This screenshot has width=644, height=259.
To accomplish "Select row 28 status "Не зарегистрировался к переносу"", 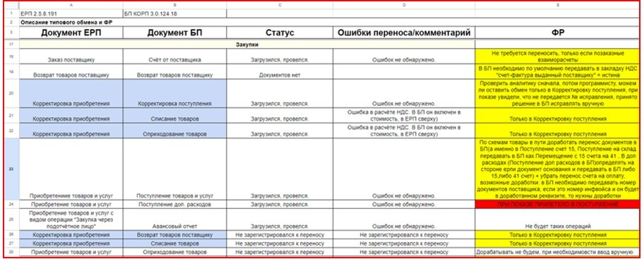I will coord(280,251).
